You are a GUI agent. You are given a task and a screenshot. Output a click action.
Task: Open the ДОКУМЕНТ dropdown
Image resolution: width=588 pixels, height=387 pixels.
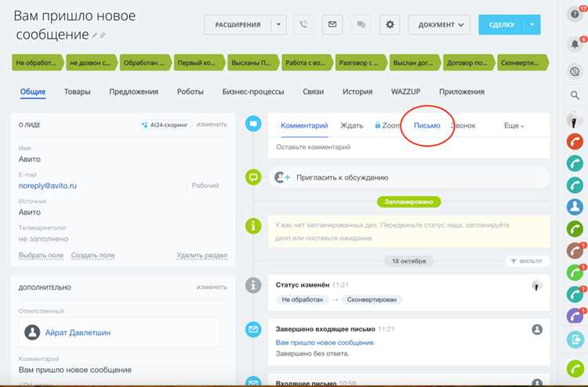pos(439,25)
